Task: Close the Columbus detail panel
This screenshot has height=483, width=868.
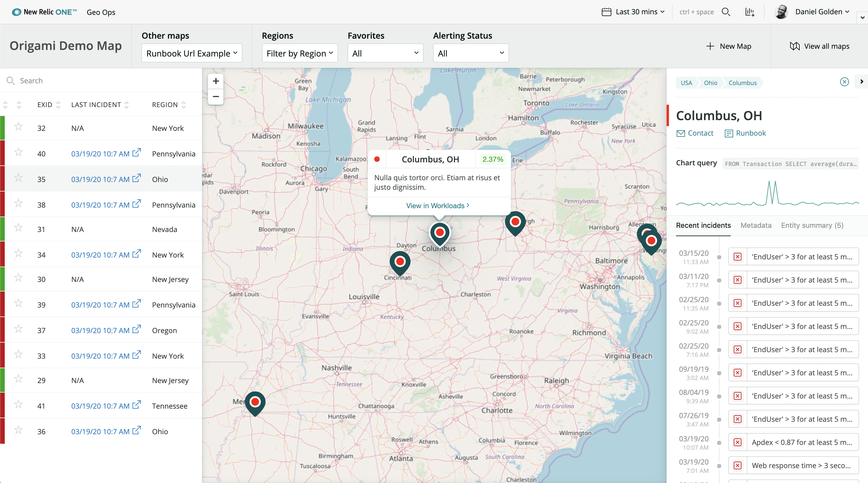Action: [x=844, y=82]
